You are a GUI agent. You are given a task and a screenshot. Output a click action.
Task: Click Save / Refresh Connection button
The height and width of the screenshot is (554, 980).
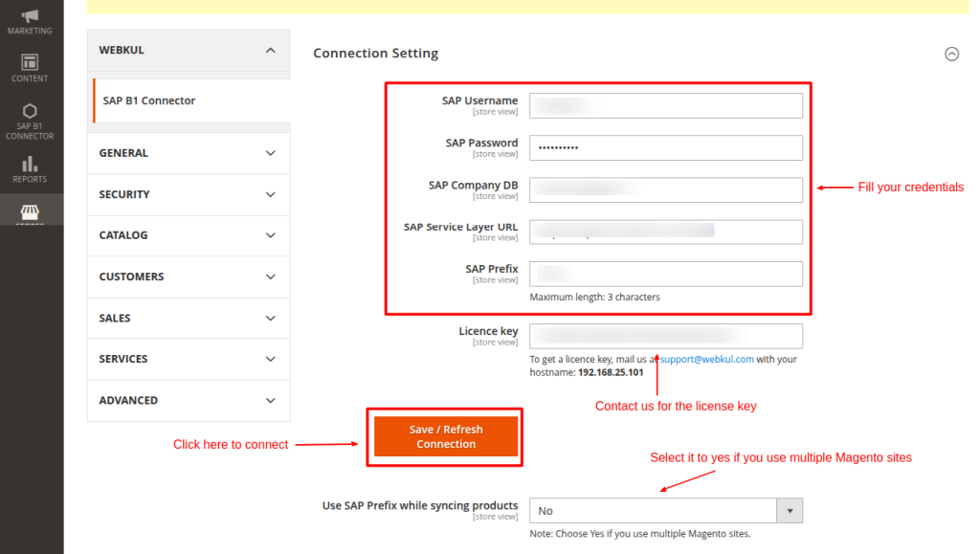coord(445,436)
